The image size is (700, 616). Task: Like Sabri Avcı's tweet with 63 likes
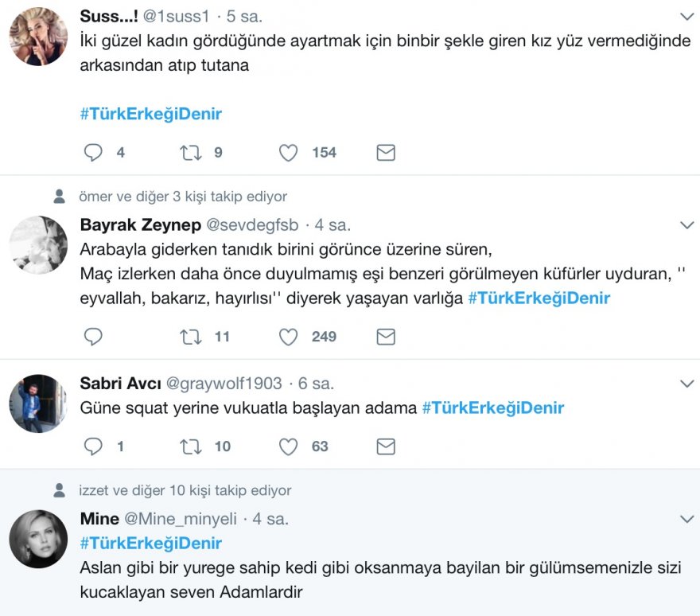click(x=289, y=446)
